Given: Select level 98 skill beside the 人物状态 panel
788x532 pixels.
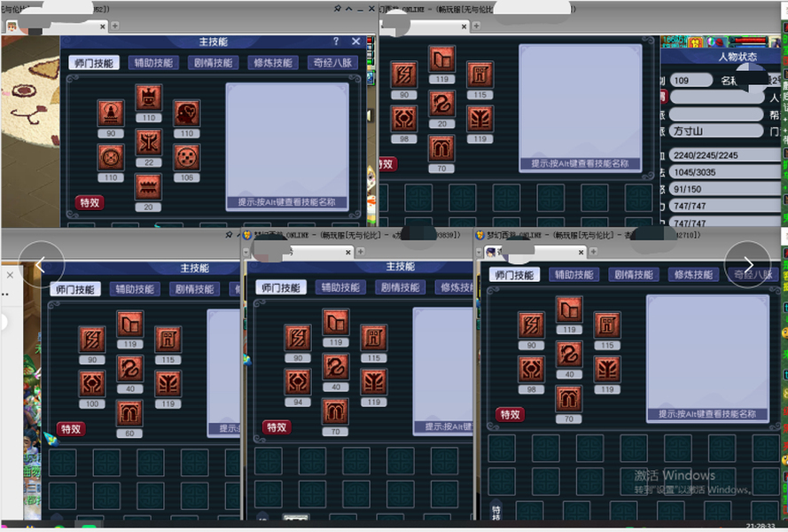Looking at the screenshot, I should 404,119.
